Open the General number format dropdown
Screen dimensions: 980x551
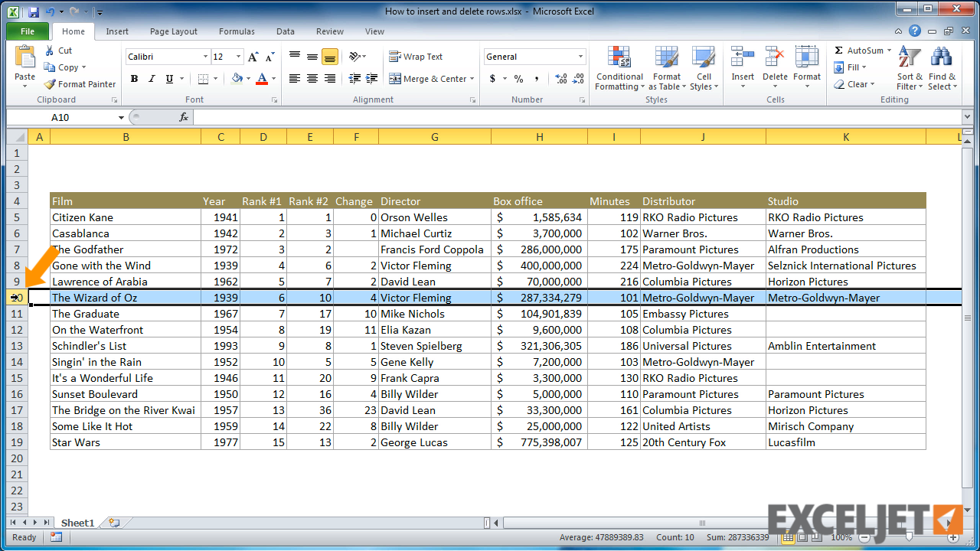[580, 57]
